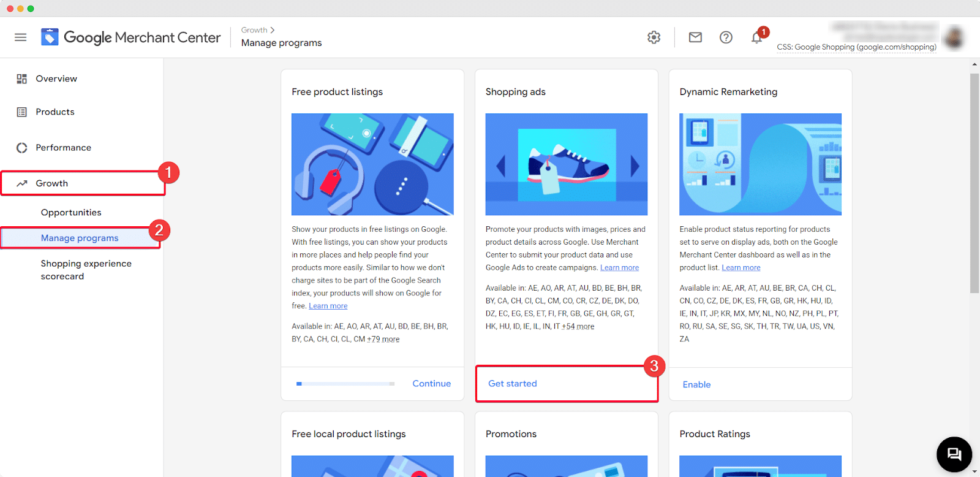Open the chat support bubble
980x477 pixels.
coord(954,454)
